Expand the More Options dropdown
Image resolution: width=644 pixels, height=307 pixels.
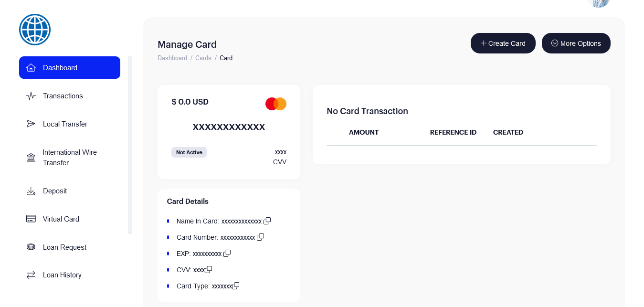(576, 43)
